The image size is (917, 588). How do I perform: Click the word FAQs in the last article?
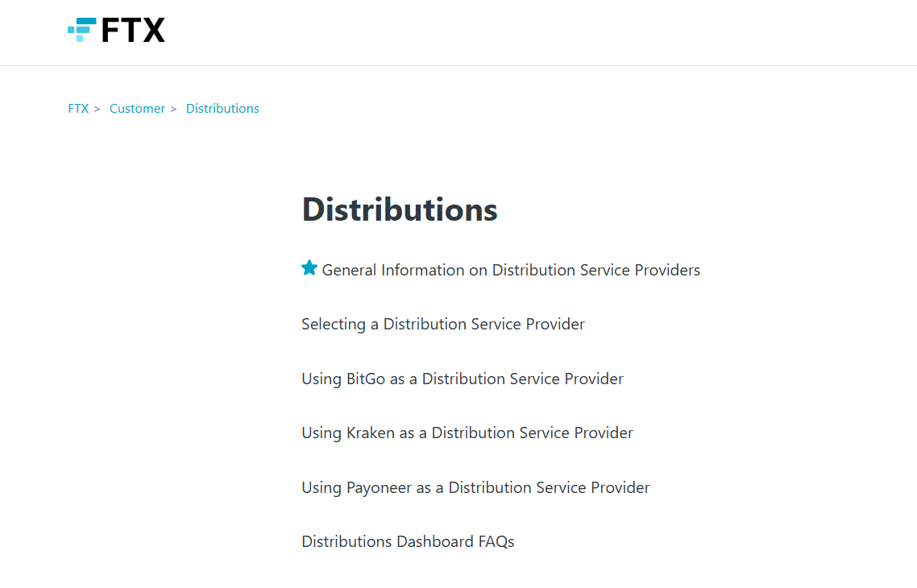496,542
